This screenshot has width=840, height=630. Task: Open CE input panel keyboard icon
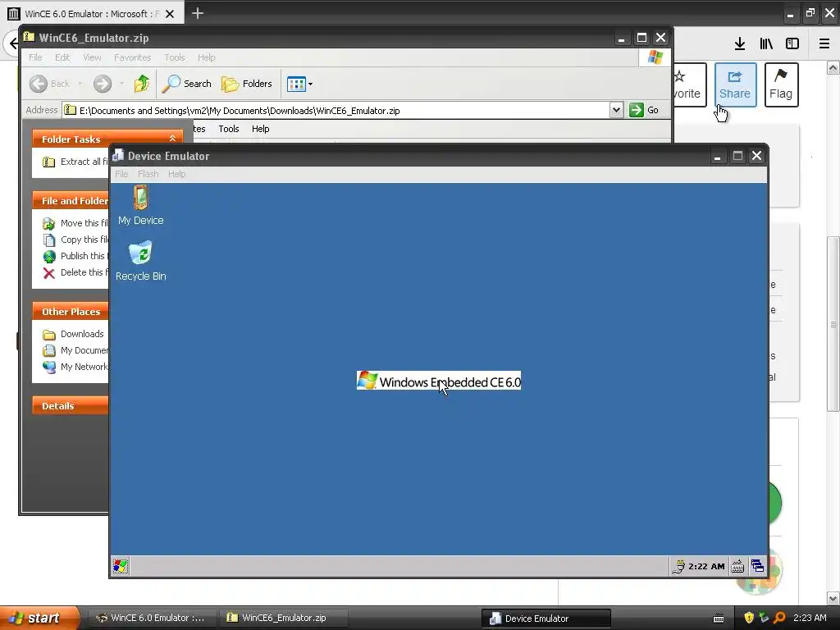click(737, 566)
